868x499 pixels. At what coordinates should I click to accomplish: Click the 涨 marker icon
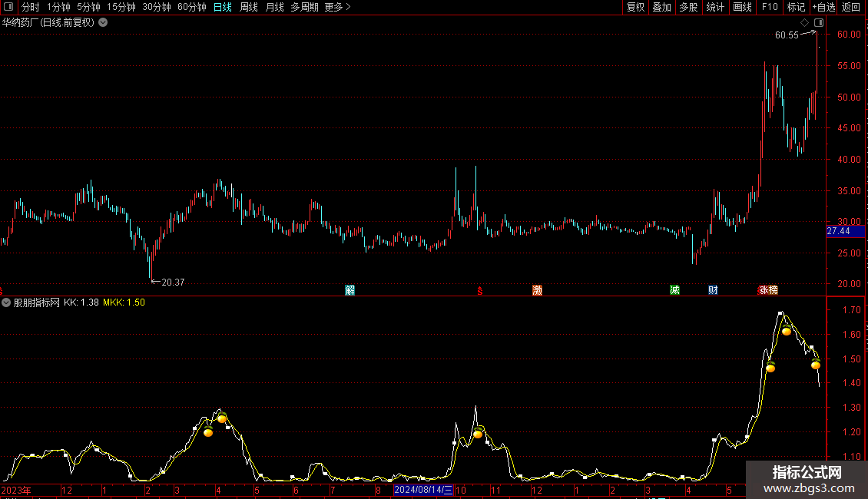(764, 290)
